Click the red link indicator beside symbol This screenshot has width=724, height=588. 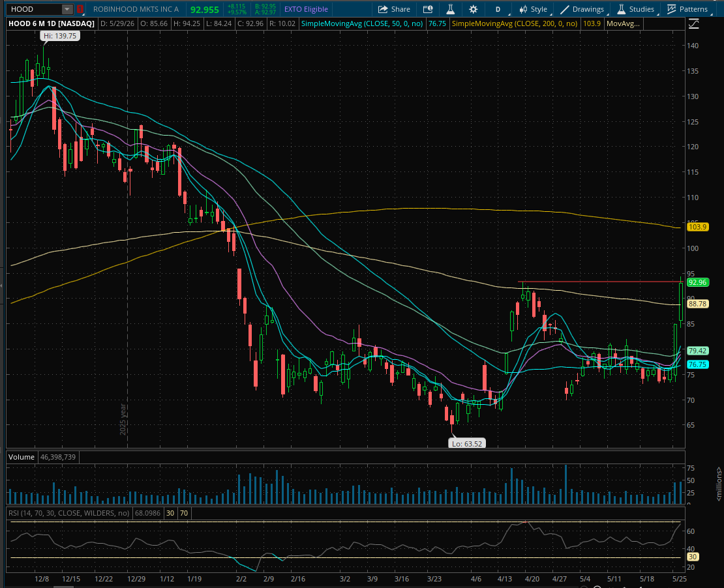pyautogui.click(x=80, y=8)
